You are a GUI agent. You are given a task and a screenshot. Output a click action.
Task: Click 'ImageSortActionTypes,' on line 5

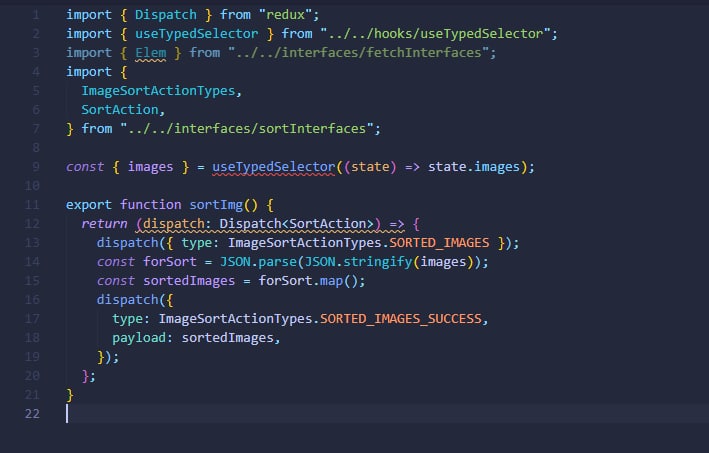(x=161, y=91)
